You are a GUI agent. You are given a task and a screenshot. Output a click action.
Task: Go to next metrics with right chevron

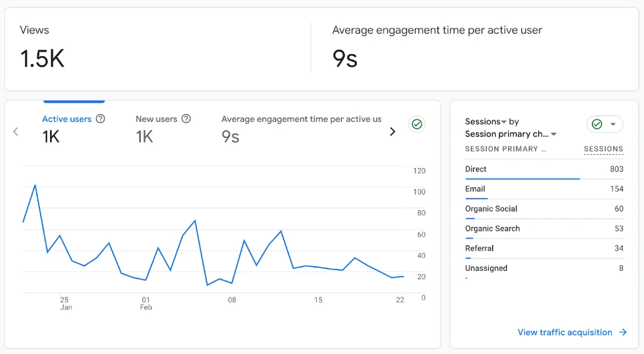393,132
